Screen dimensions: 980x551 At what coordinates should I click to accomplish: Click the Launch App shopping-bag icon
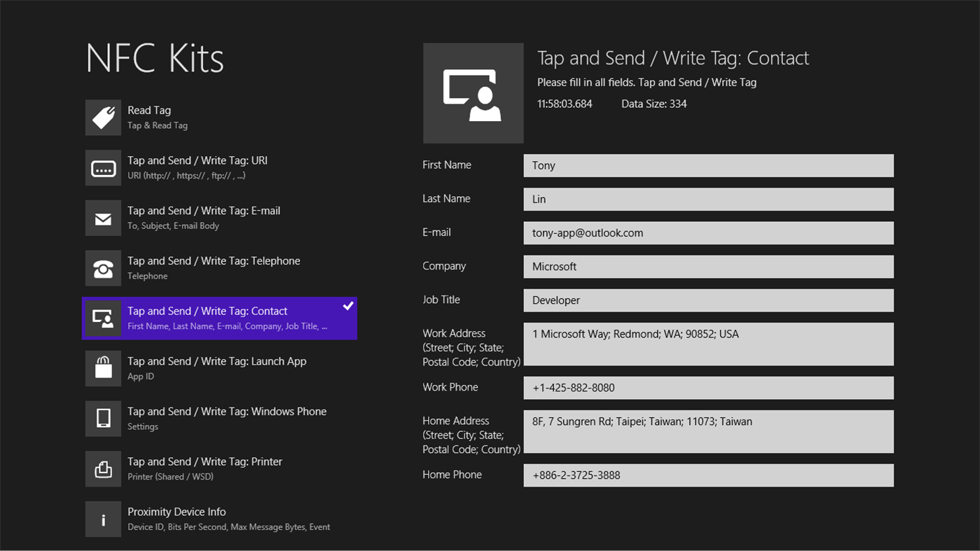pos(103,368)
